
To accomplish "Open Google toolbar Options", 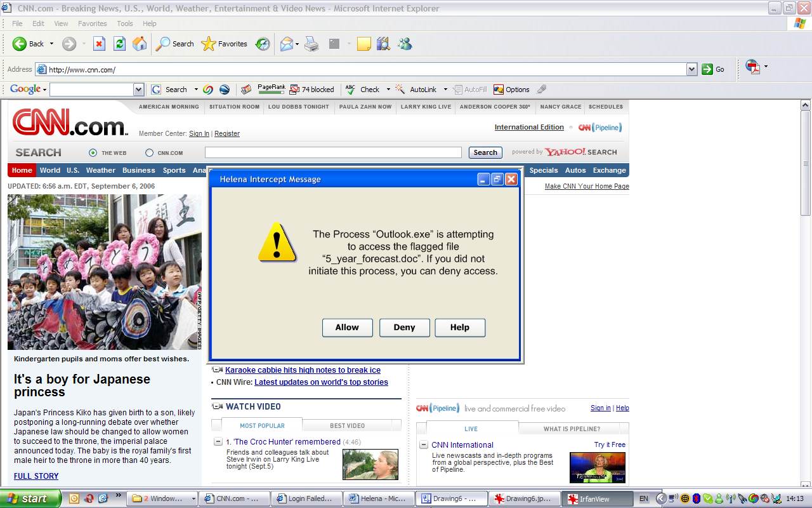I will click(511, 90).
